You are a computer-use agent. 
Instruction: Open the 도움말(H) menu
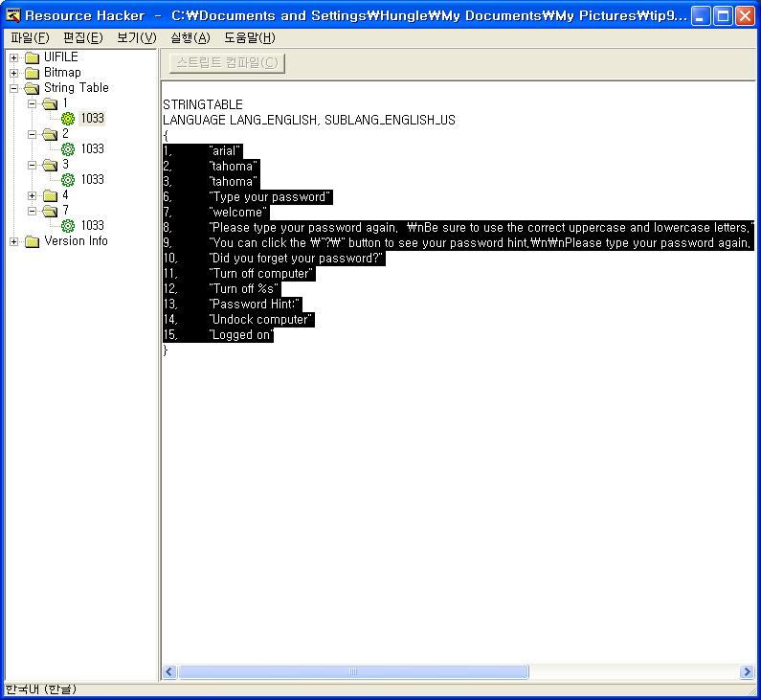pos(249,37)
